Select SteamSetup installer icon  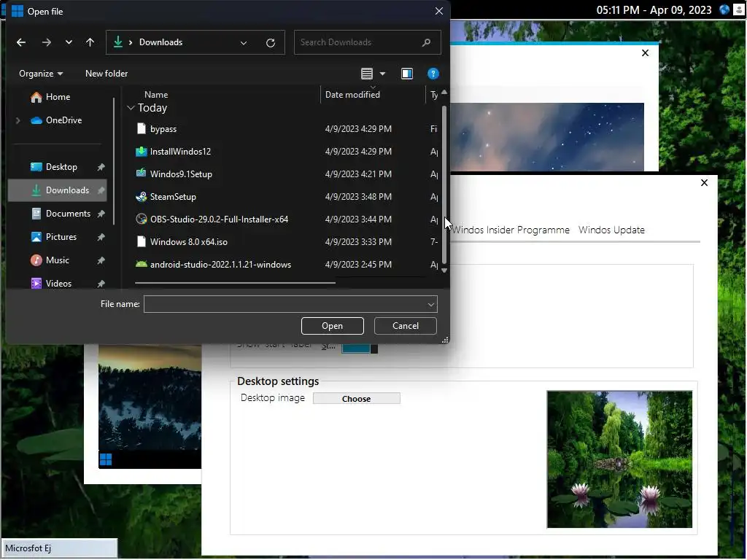(x=141, y=197)
